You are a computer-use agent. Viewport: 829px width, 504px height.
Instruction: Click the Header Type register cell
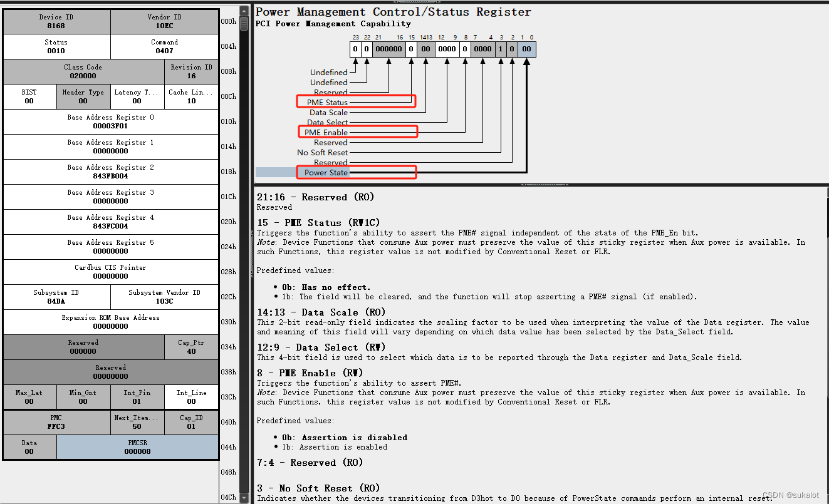coord(83,97)
